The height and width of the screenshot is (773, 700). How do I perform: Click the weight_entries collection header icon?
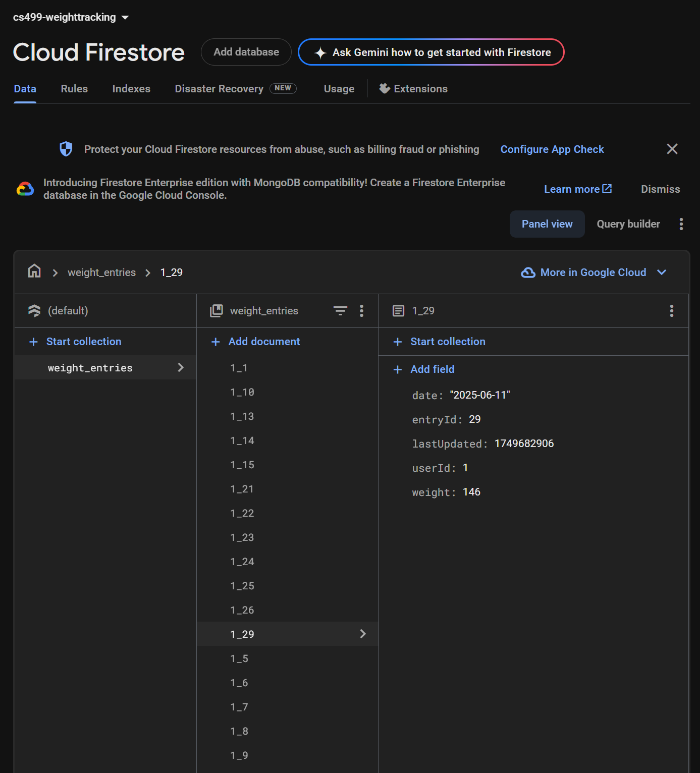(217, 311)
